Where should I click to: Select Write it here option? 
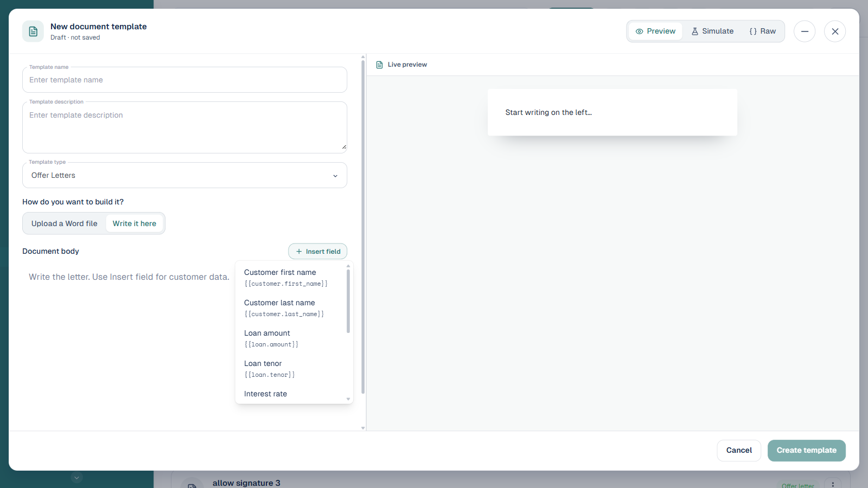tap(135, 223)
